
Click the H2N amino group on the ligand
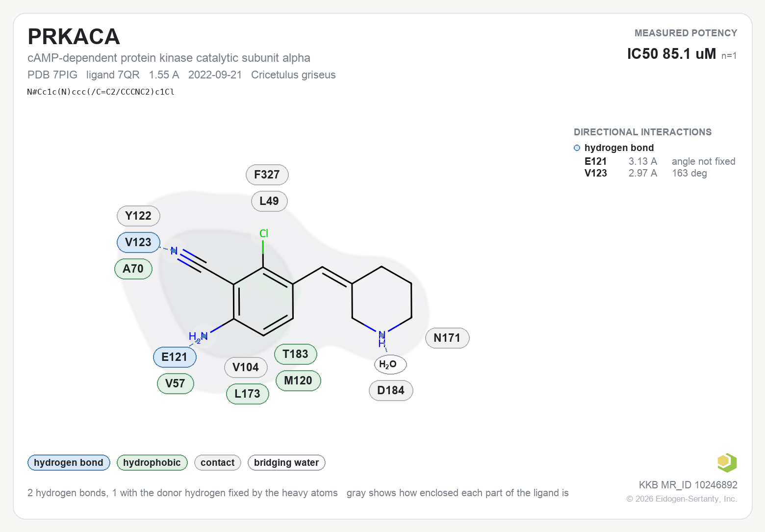[198, 336]
